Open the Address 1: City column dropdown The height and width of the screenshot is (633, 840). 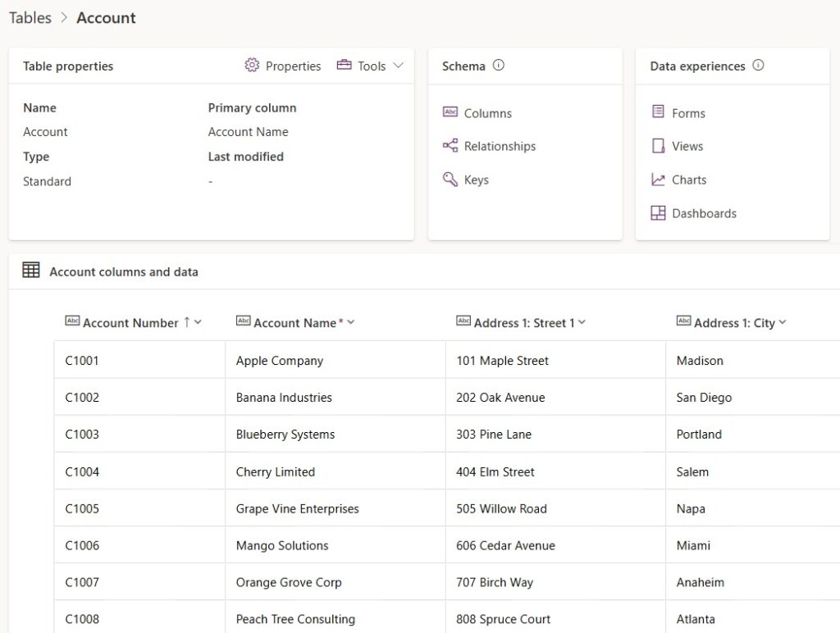[782, 322]
